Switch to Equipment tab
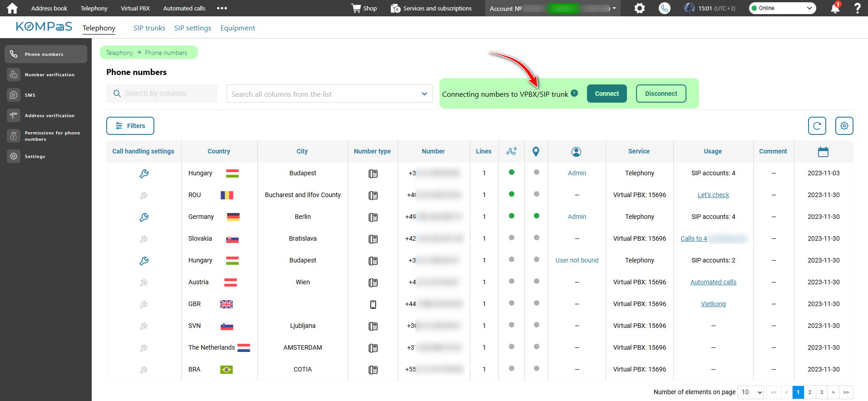The width and height of the screenshot is (868, 401). tap(238, 28)
